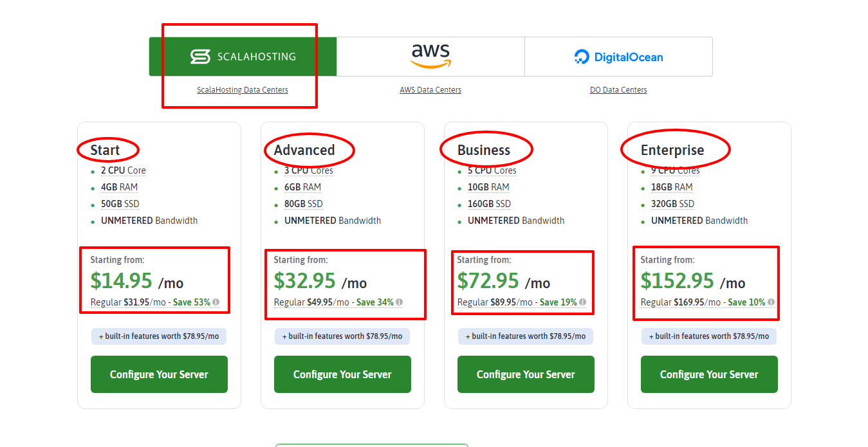Click the 10GB RAM text
Viewport: 868px width, 447px height.
click(x=488, y=187)
